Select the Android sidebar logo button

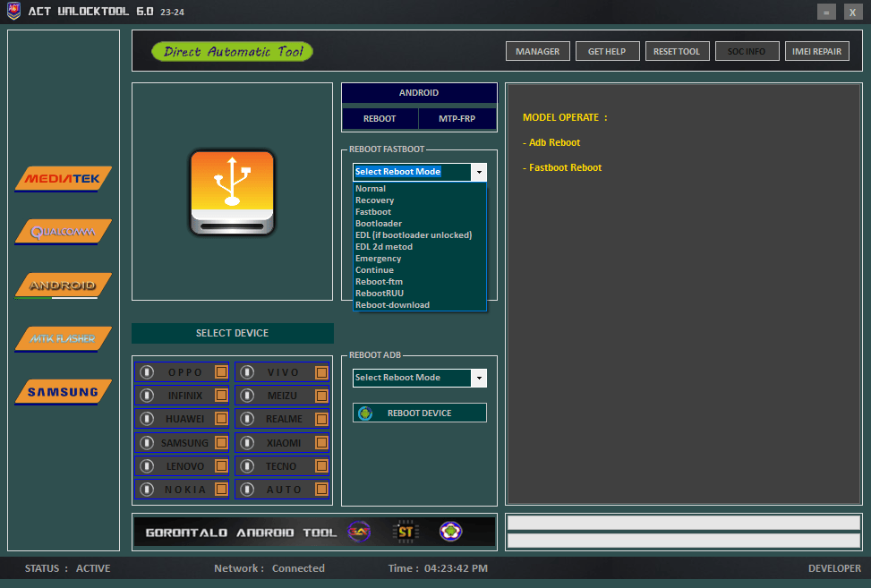(x=63, y=285)
